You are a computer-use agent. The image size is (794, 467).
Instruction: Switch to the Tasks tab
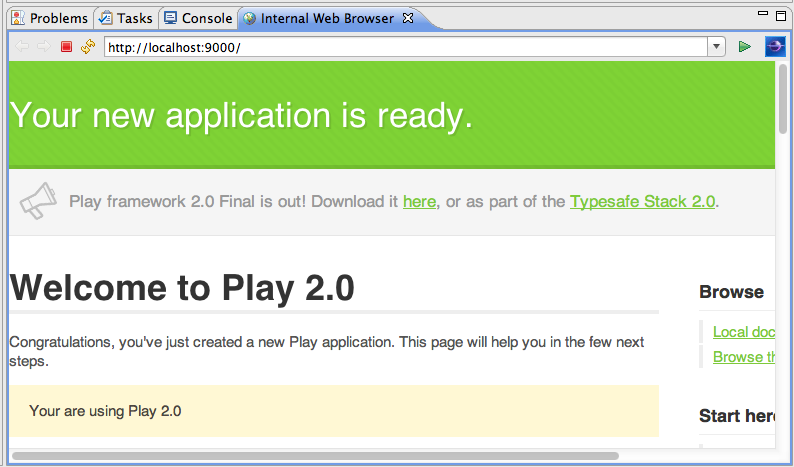coord(126,18)
